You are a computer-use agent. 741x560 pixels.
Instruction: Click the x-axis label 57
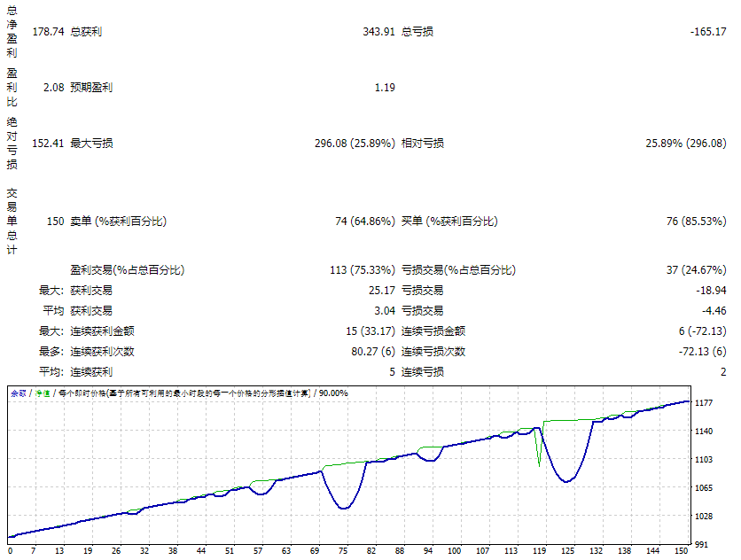point(258,550)
